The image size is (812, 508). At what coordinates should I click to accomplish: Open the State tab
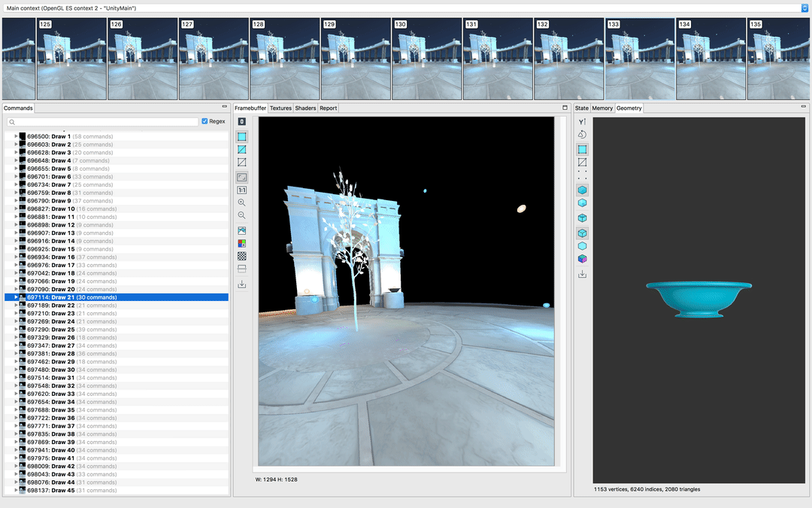click(581, 108)
